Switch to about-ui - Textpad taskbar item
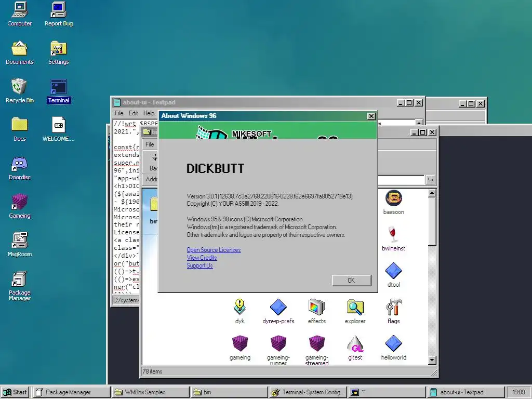This screenshot has width=532, height=399. pos(466,392)
